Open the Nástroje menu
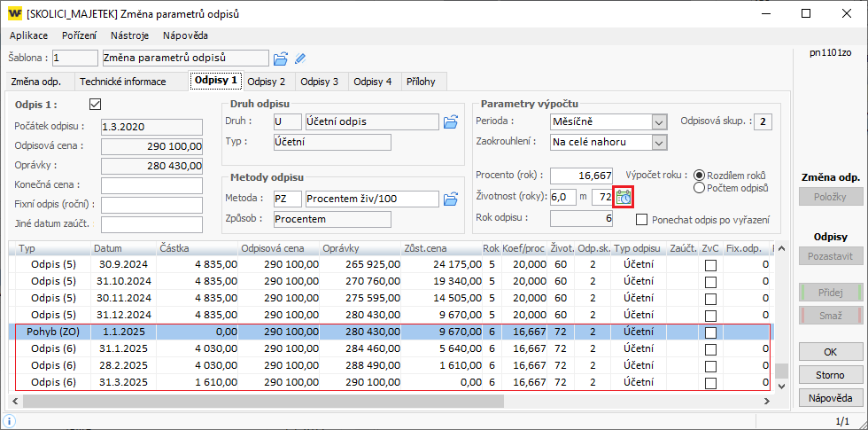 coord(129,35)
